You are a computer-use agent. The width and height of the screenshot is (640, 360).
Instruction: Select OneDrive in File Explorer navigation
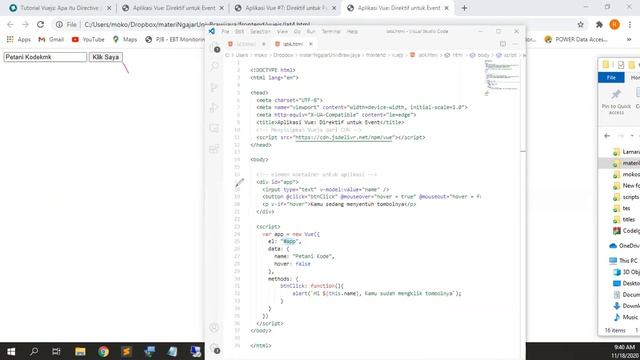tap(624, 246)
